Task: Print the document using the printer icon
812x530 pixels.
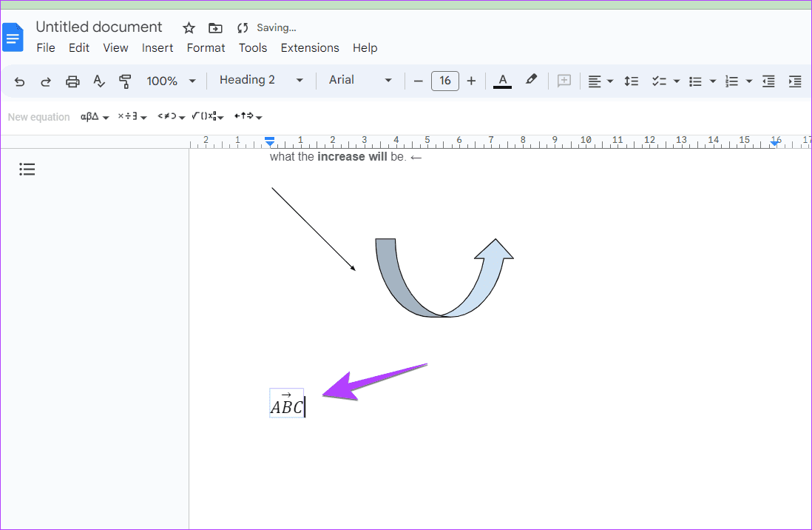Action: coord(72,81)
